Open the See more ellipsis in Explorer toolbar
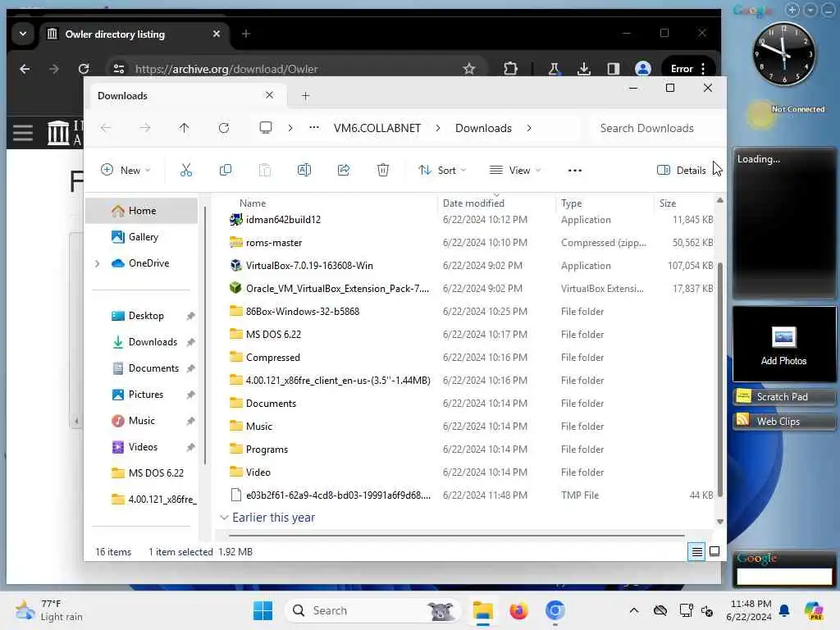840x630 pixels. (x=574, y=171)
